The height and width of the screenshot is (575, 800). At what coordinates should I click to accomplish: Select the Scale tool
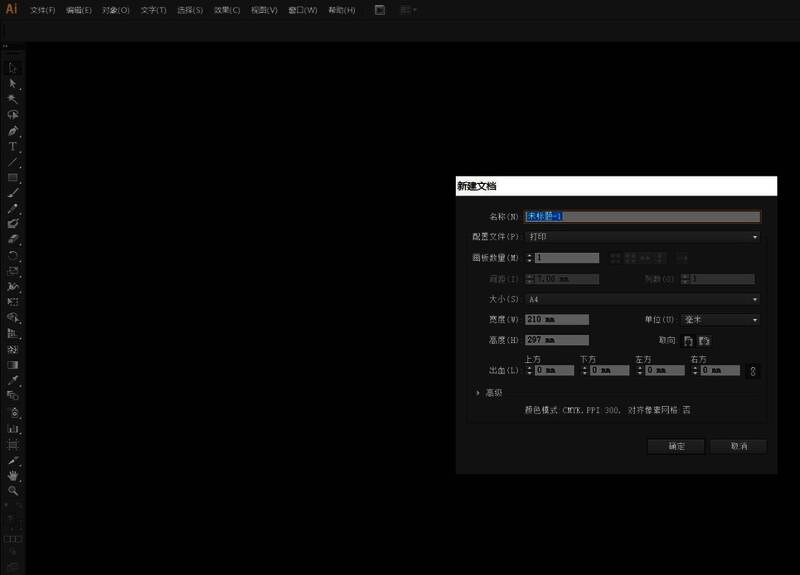13,271
